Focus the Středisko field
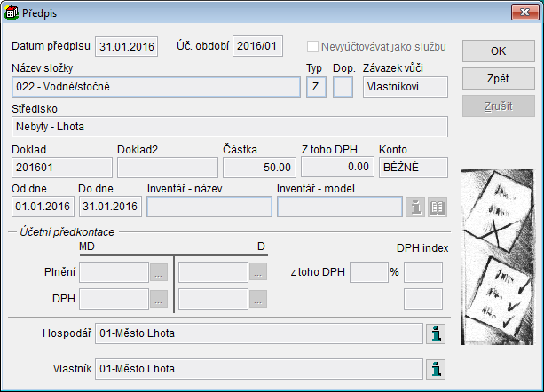 (229, 127)
